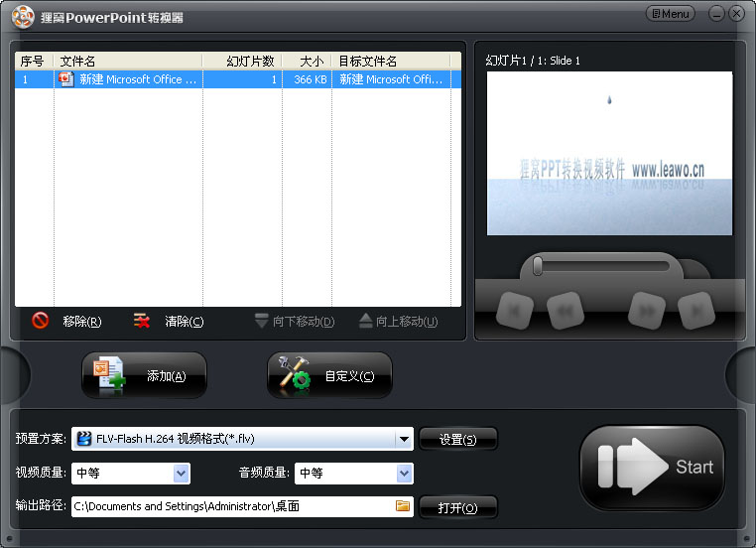Image resolution: width=756 pixels, height=548 pixels.
Task: Jump to first slide in preview
Action: point(515,311)
